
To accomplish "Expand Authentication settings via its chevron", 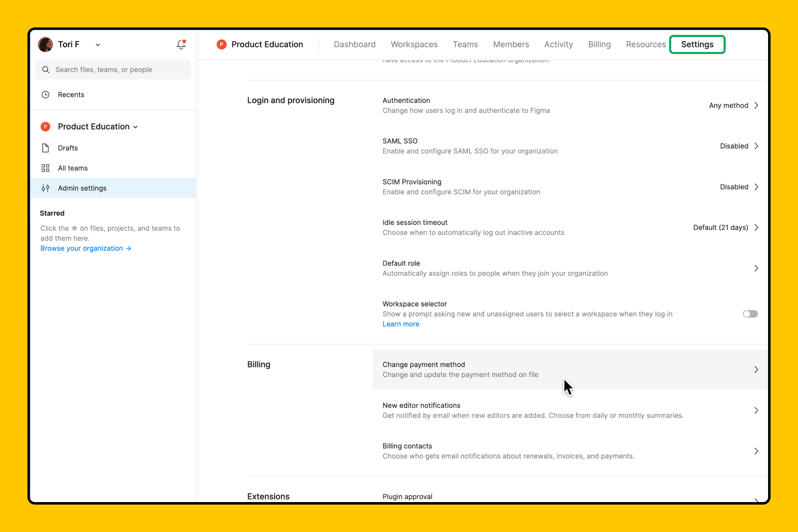I will coord(756,105).
